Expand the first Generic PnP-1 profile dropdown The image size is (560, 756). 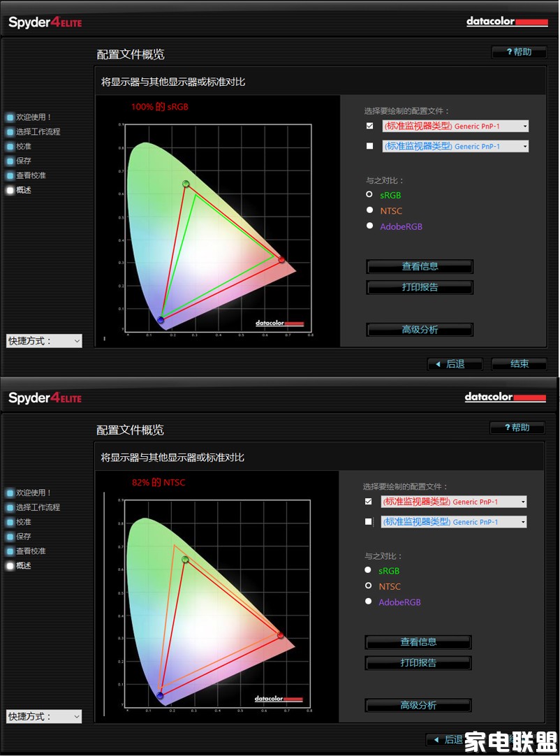pos(523,126)
